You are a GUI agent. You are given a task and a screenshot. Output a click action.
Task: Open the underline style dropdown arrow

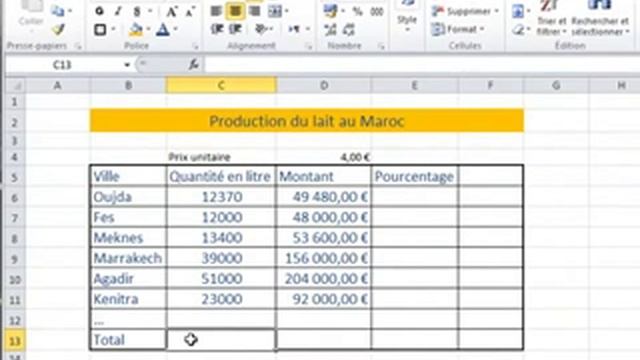coord(150,11)
